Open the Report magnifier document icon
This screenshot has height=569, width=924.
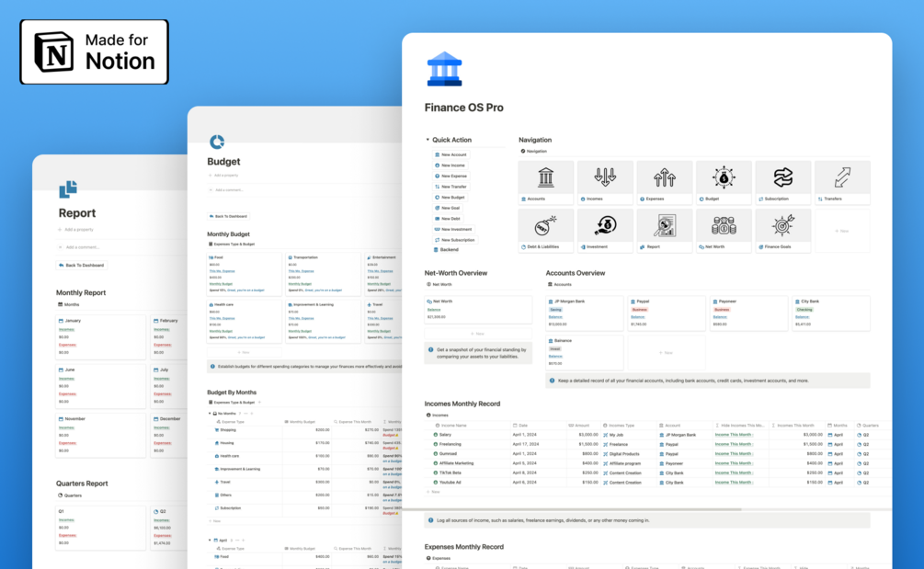coord(664,225)
